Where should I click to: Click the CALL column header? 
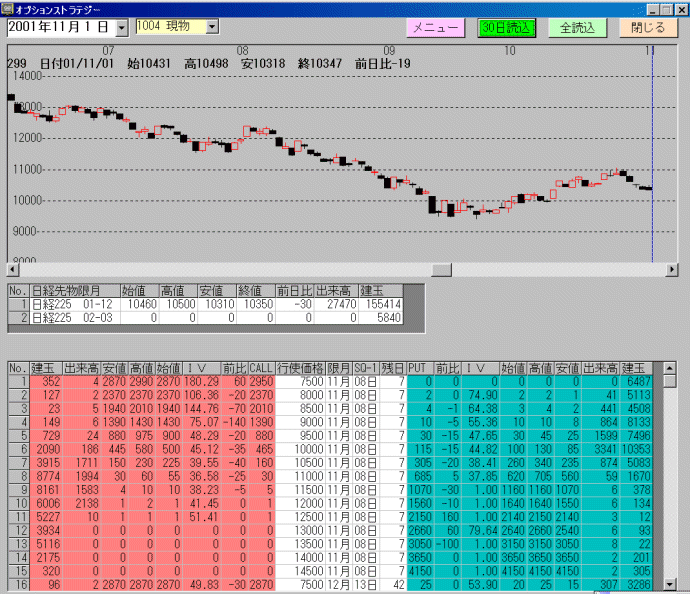click(262, 368)
